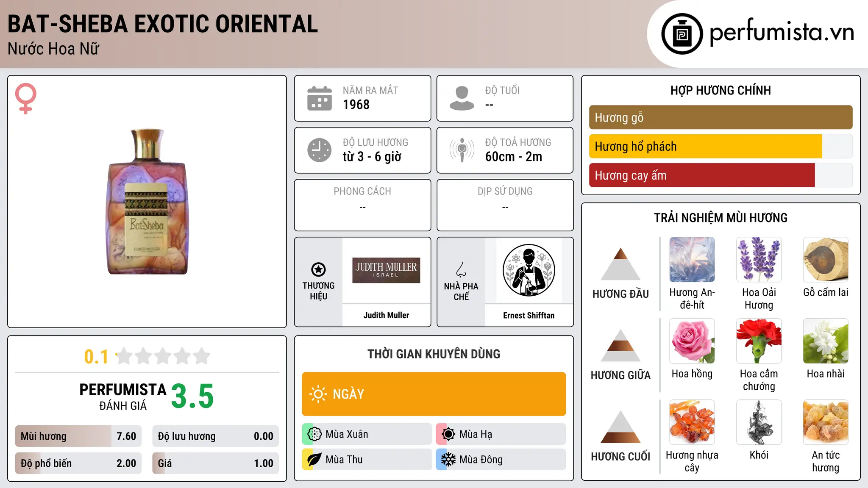Click the Judith Muller Israel brand logo

[x=386, y=270]
